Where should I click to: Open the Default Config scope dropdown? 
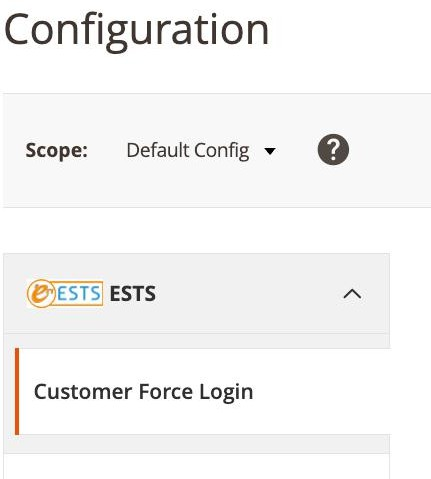(201, 150)
